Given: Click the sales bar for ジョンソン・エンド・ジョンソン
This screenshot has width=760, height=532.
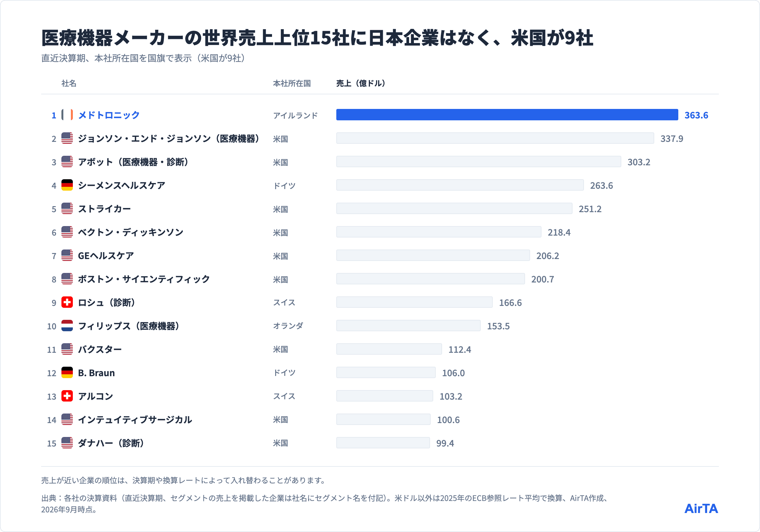Looking at the screenshot, I should (x=495, y=138).
